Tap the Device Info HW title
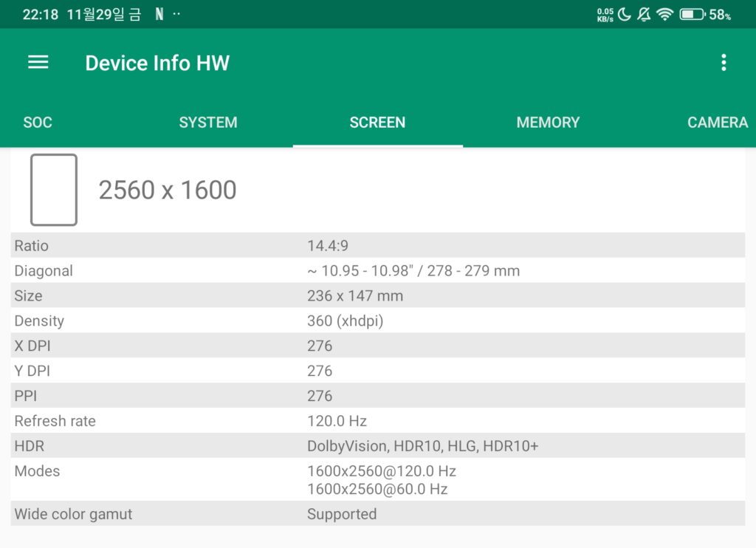The height and width of the screenshot is (548, 756). (157, 64)
